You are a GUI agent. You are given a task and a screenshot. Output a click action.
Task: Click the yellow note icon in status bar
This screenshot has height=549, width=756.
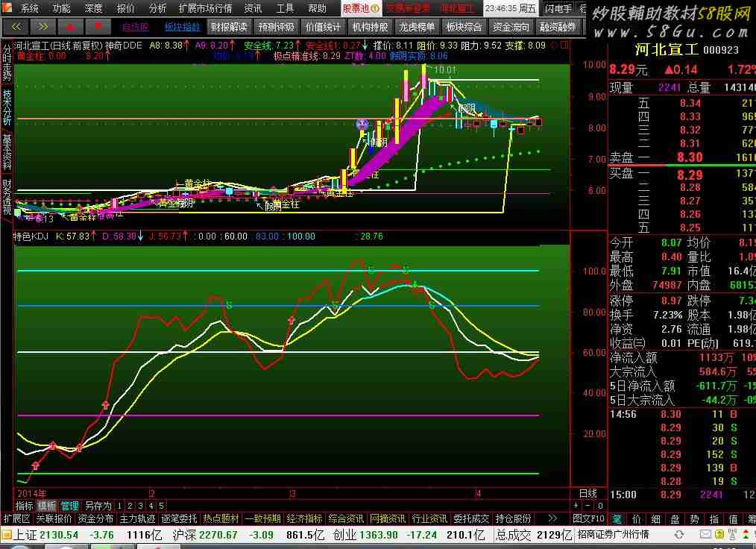[x=719, y=535]
